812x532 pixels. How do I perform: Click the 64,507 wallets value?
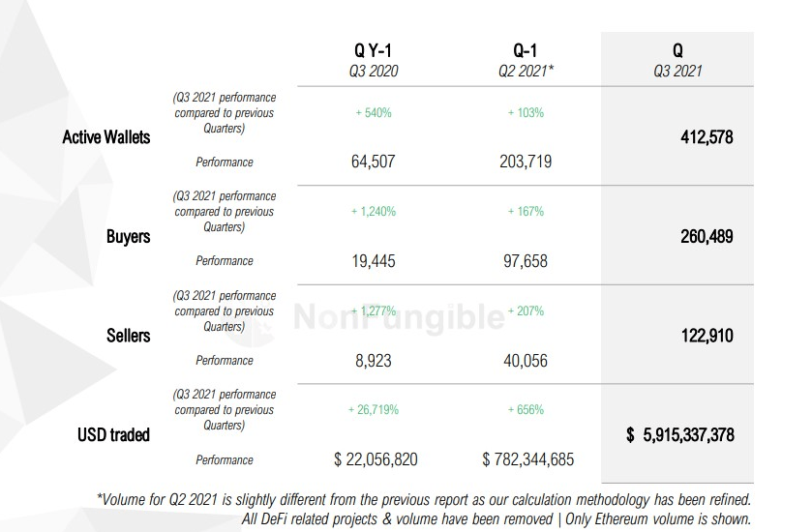click(x=373, y=162)
